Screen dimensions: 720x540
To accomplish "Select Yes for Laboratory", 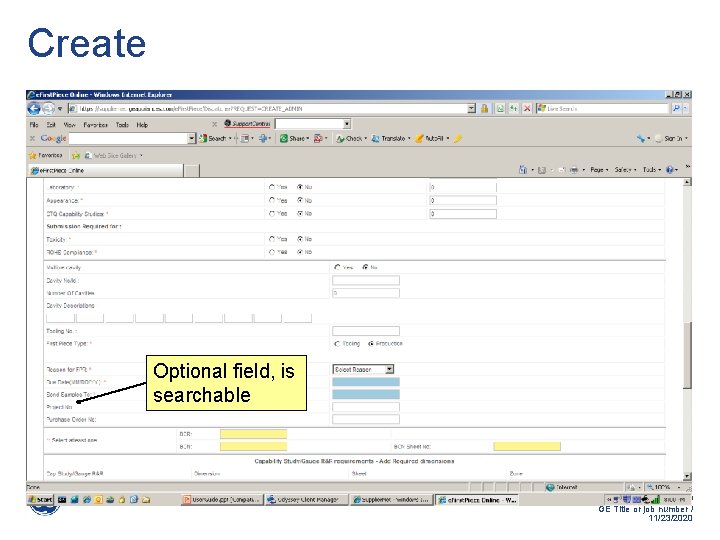I will coord(272,187).
